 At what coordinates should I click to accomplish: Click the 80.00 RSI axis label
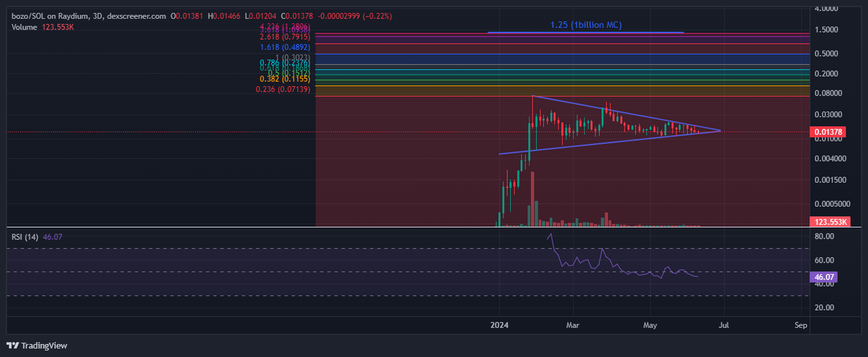[825, 236]
